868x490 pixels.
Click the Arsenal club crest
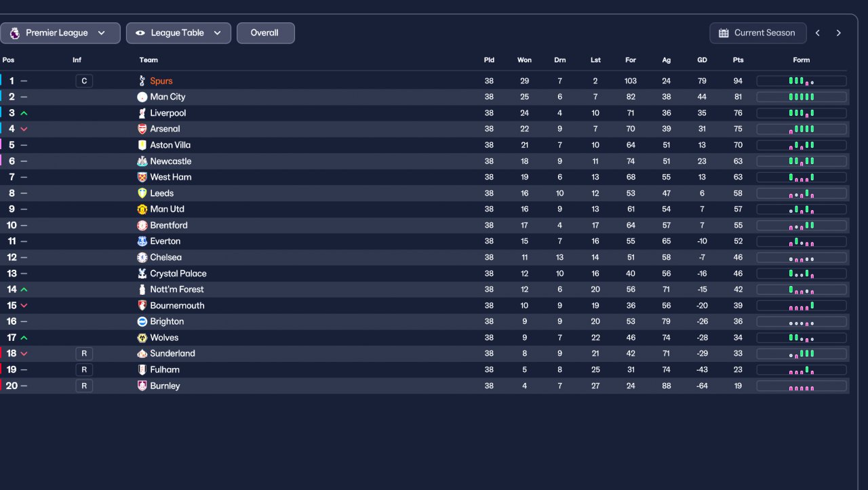142,129
